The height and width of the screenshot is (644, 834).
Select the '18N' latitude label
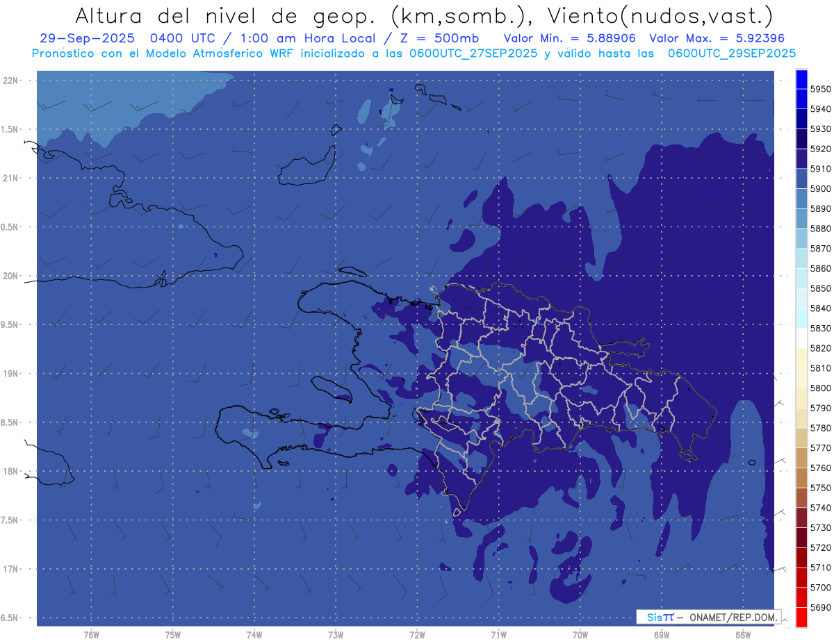(x=10, y=471)
